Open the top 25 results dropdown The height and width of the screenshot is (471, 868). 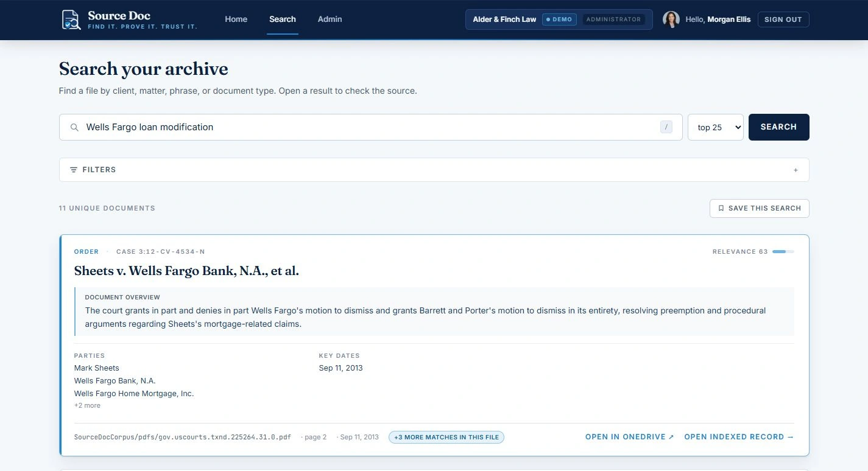click(716, 127)
